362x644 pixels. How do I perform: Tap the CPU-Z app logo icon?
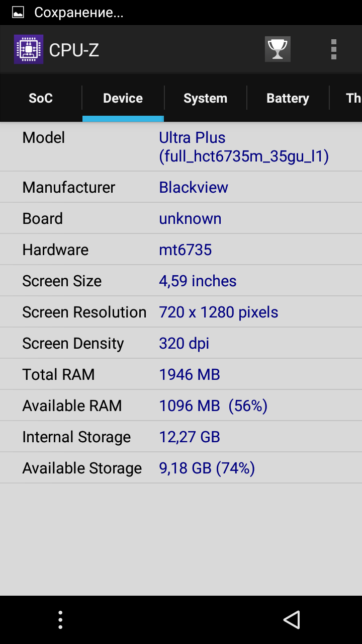(29, 49)
